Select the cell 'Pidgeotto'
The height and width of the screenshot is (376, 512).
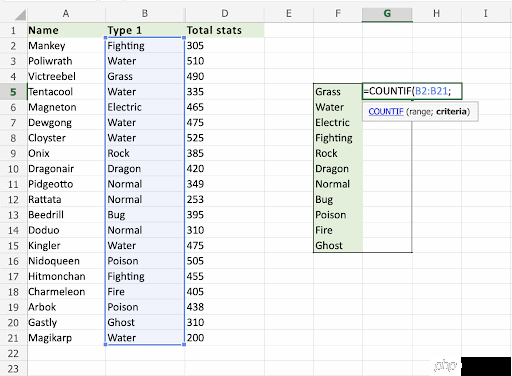pyautogui.click(x=66, y=184)
